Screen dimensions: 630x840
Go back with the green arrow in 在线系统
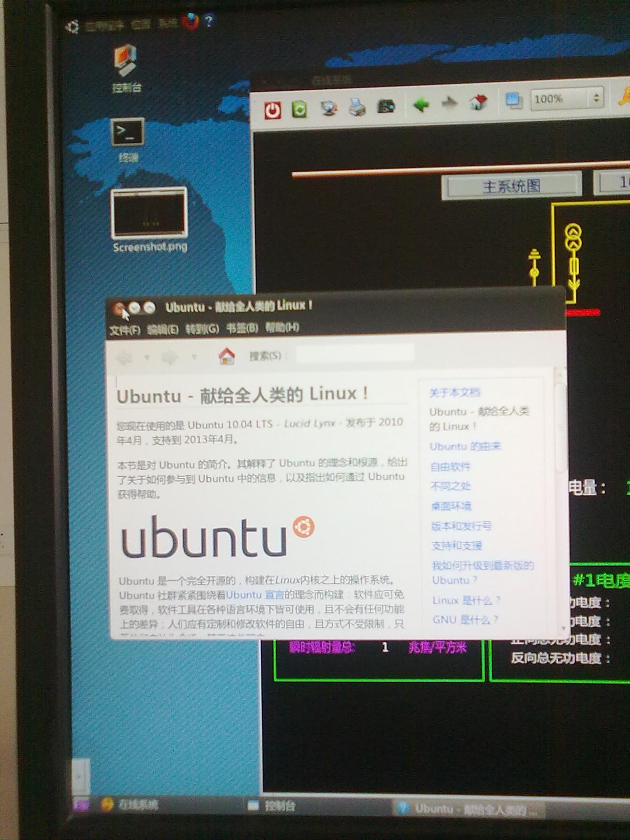click(421, 104)
